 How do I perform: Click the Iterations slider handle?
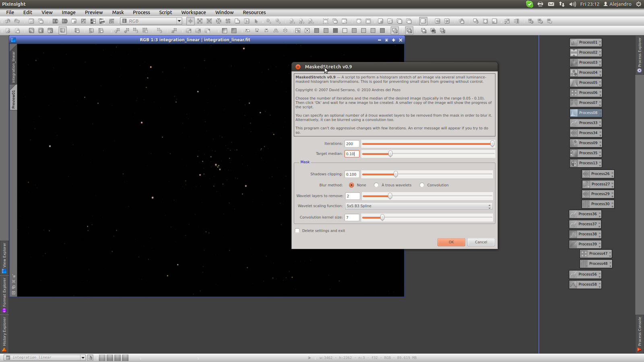coord(492,144)
